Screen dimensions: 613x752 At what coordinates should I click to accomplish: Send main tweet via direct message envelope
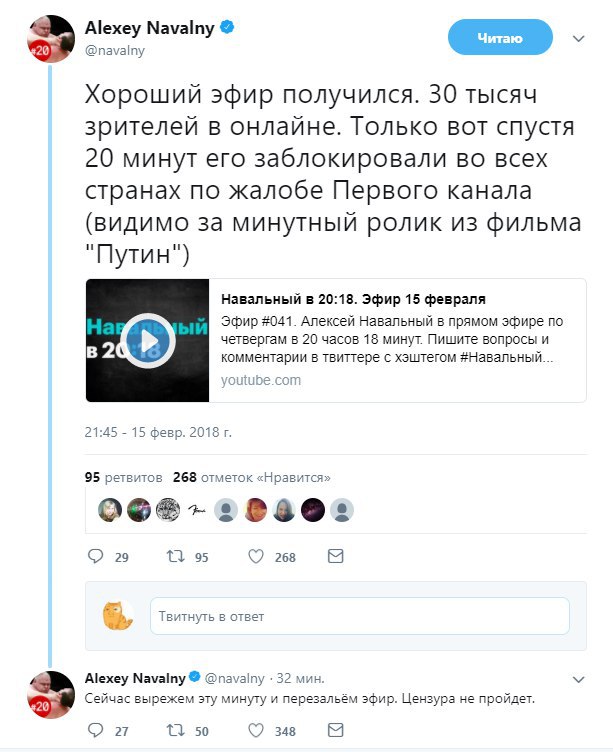pos(335,556)
